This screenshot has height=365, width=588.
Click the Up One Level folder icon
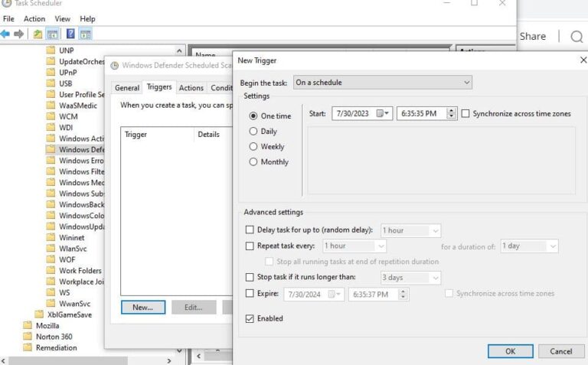pyautogui.click(x=38, y=34)
